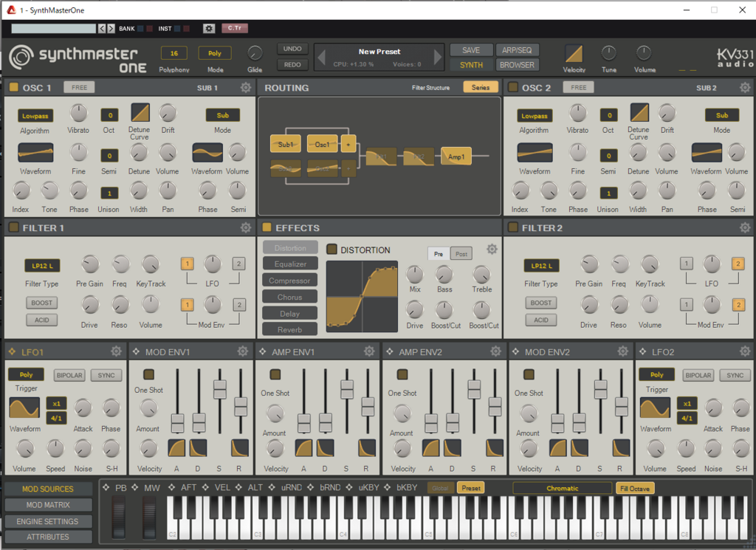Image resolution: width=756 pixels, height=550 pixels.
Task: Select the Equalizer effect tab
Action: [x=290, y=264]
